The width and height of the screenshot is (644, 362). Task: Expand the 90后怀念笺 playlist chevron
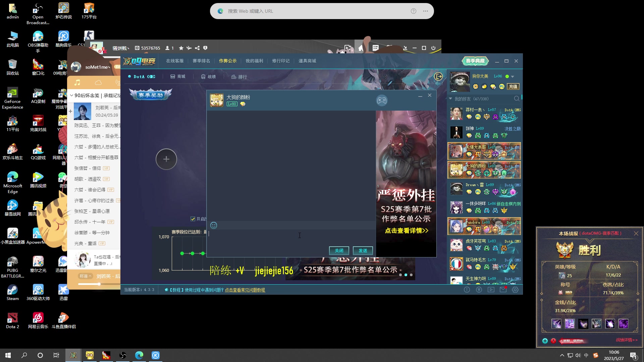pos(71,96)
